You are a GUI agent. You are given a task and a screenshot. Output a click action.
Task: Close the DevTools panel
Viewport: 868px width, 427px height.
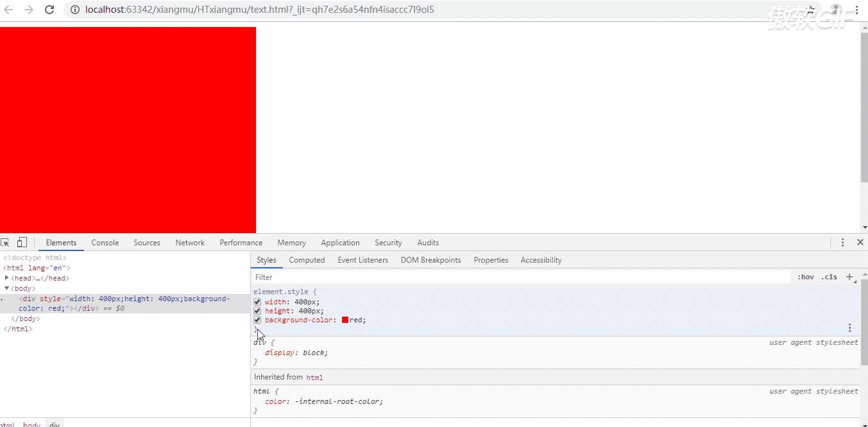click(860, 243)
